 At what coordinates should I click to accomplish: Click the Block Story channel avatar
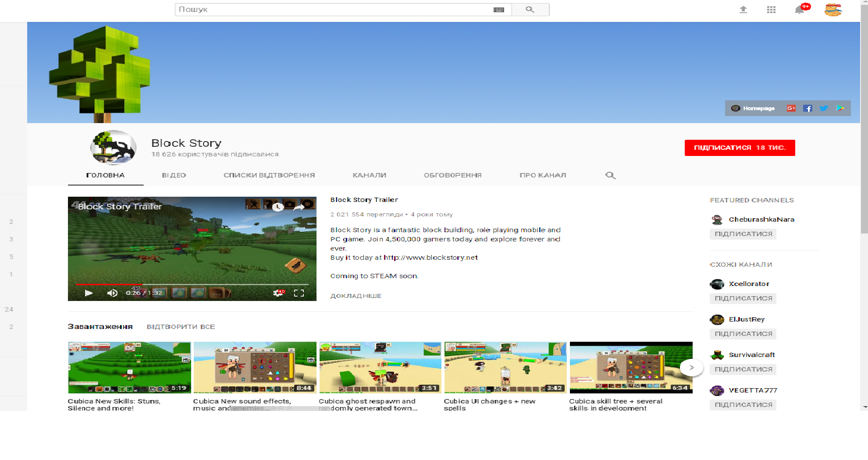pyautogui.click(x=113, y=148)
